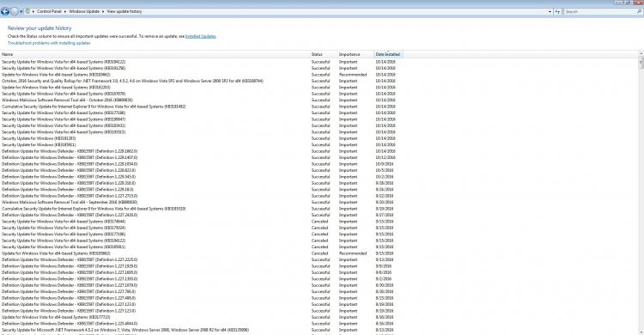Image resolution: width=644 pixels, height=335 pixels.
Task: Click the address bar location icon
Action: tap(28, 11)
